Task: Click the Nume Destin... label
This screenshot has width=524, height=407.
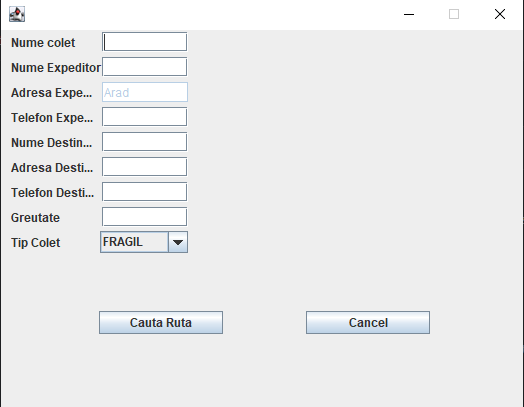Action: [51, 143]
